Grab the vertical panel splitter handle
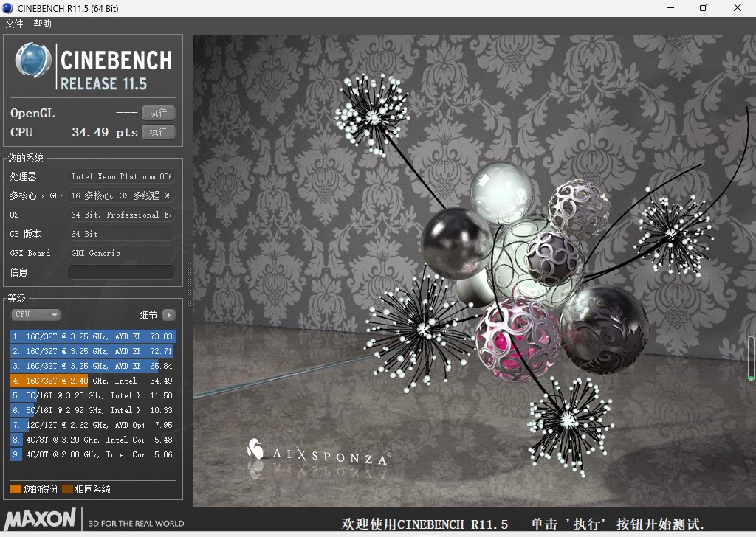Image resolution: width=756 pixels, height=537 pixels. pyautogui.click(x=189, y=285)
